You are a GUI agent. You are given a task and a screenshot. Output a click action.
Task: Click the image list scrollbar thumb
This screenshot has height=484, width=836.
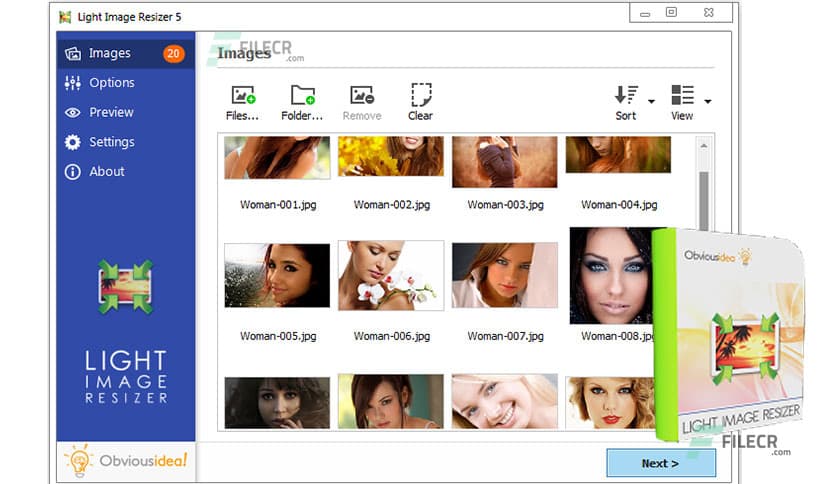point(704,200)
